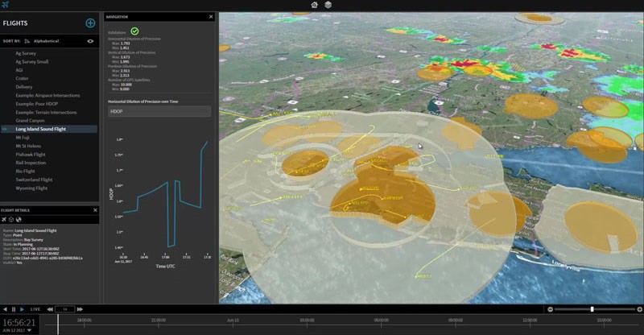Click the 15:00:00 timeline tick
The width and height of the screenshot is (644, 335).
(605, 320)
